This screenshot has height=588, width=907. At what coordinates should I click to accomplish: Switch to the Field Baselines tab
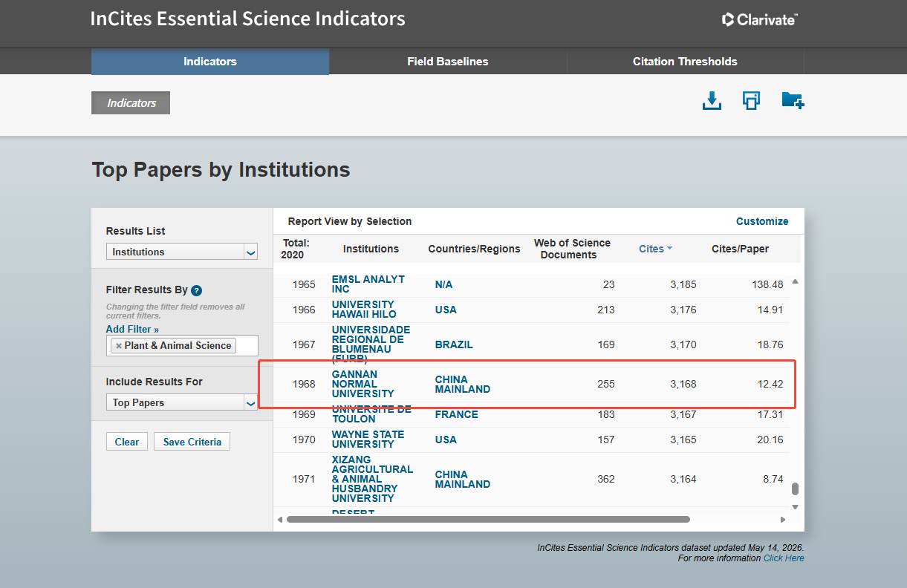[x=448, y=62]
